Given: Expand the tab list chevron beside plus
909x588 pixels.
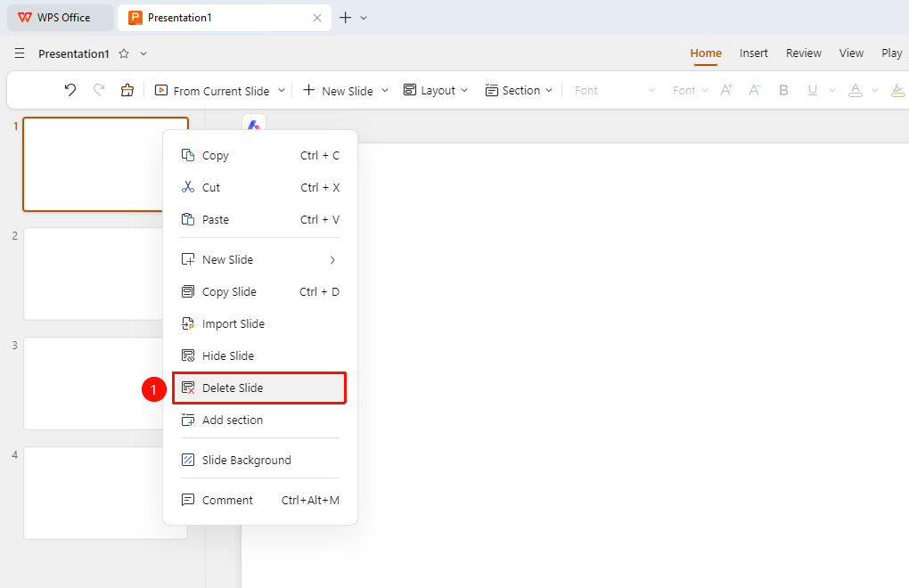Looking at the screenshot, I should [364, 18].
